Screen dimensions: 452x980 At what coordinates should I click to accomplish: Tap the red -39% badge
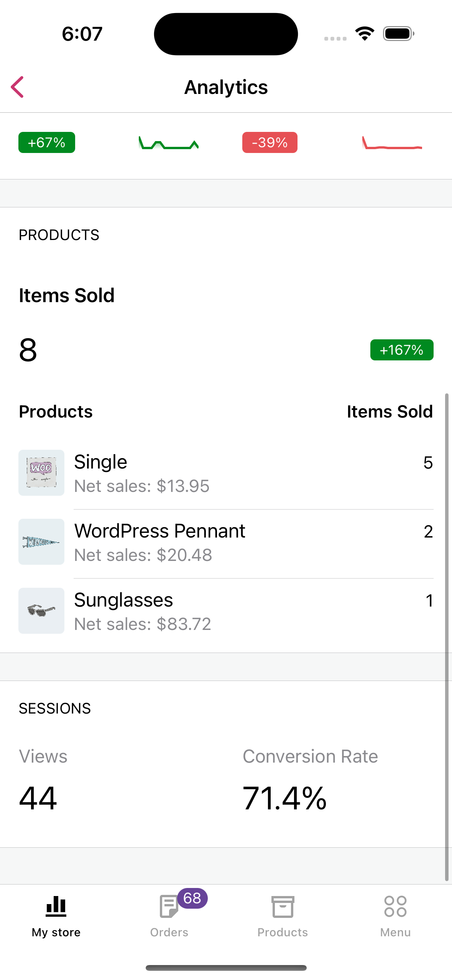(270, 143)
